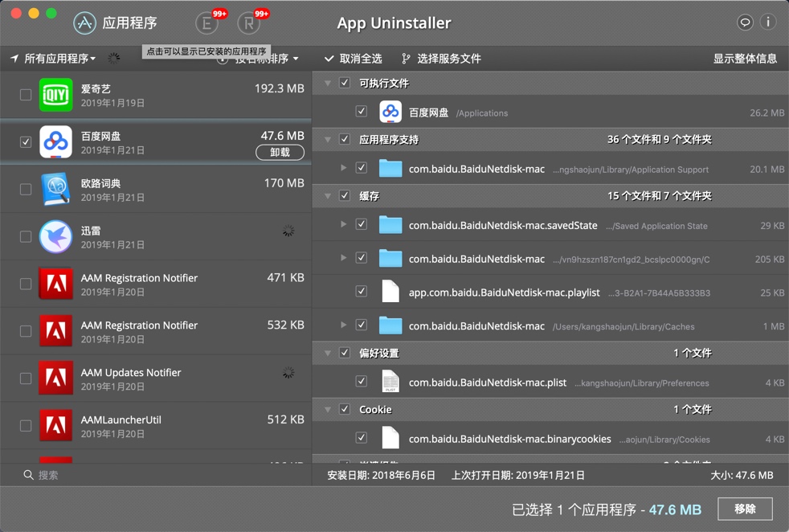Image resolution: width=789 pixels, height=532 pixels.
Task: Click the feedback speech-bubble icon top right
Action: click(x=745, y=23)
